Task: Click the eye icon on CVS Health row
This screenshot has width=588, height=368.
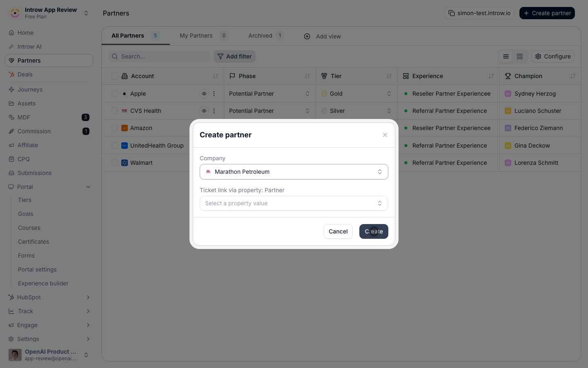Action: pos(204,111)
